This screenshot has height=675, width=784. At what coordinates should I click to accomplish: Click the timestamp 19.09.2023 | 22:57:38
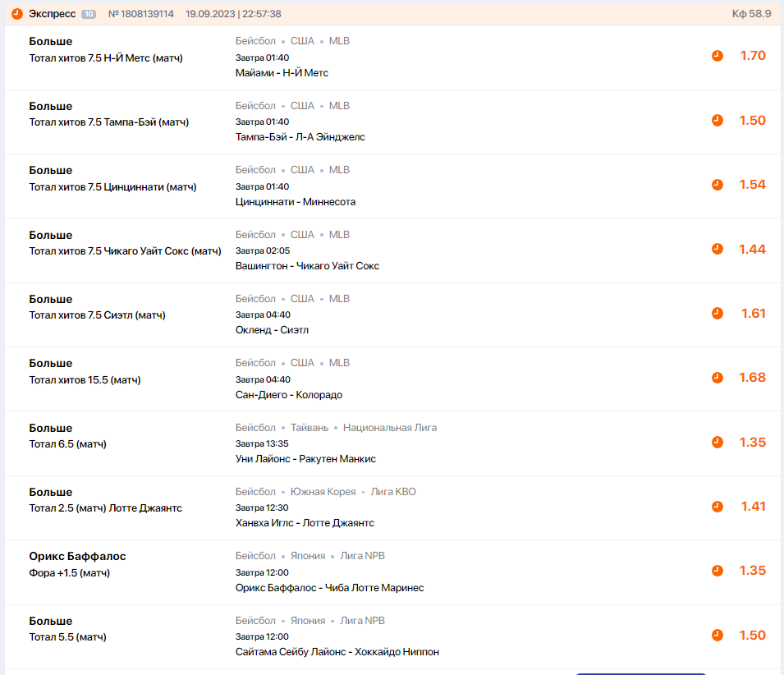click(x=233, y=14)
